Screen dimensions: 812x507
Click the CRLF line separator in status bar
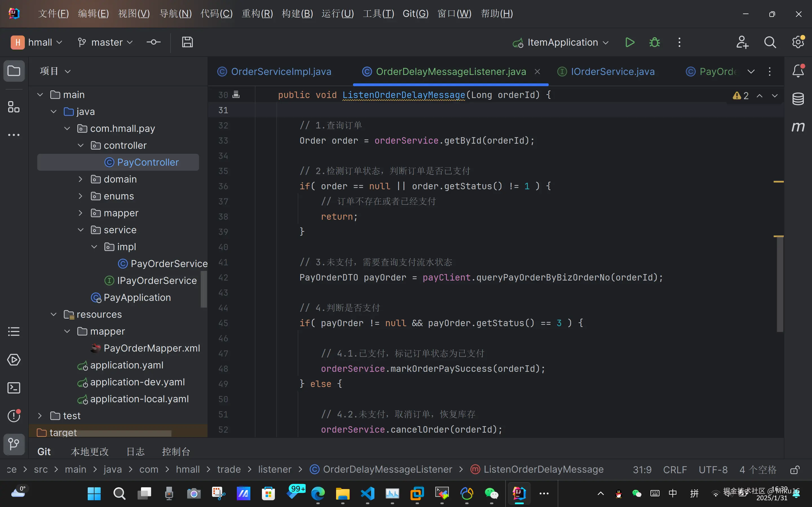coord(675,470)
